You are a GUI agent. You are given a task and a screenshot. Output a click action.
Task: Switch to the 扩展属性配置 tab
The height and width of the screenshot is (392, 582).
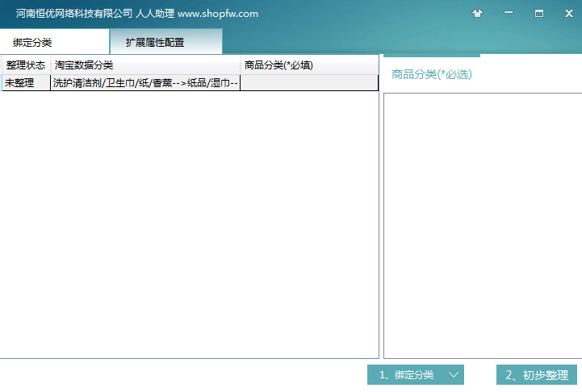point(166,42)
